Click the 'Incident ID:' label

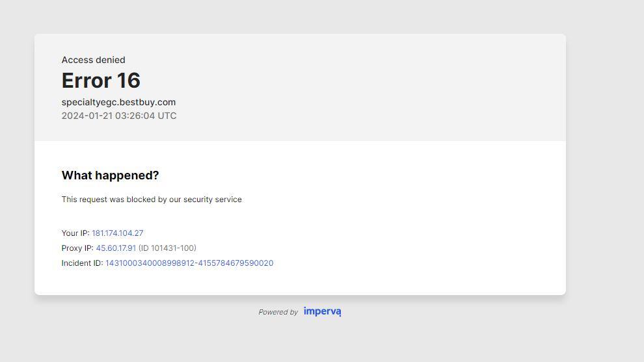click(82, 263)
